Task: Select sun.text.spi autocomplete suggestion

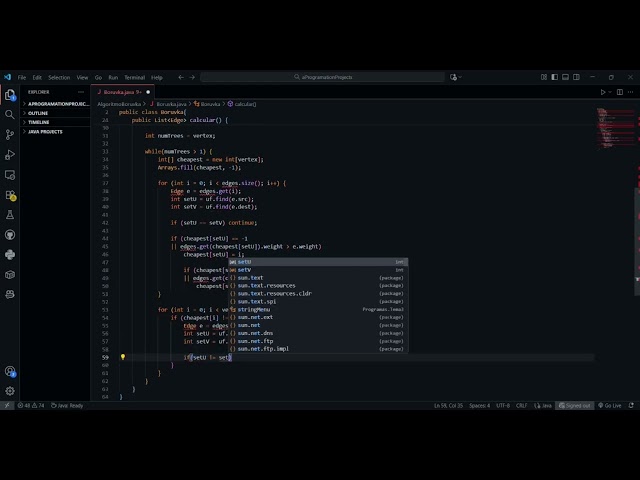Action: [318, 302]
